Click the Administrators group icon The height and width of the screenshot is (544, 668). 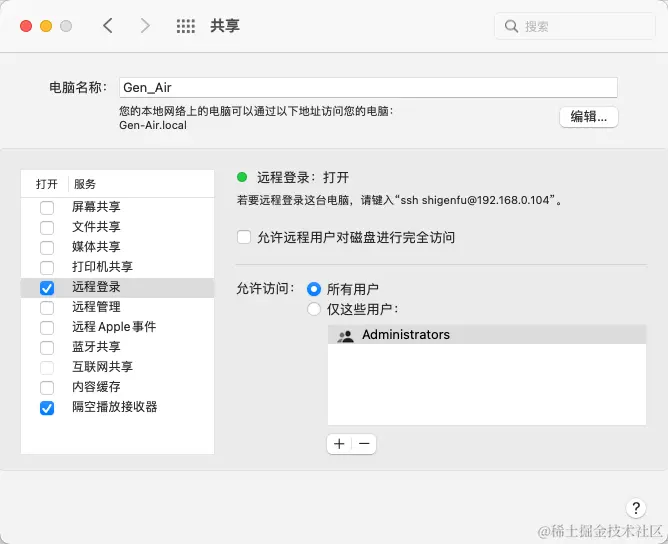click(346, 336)
